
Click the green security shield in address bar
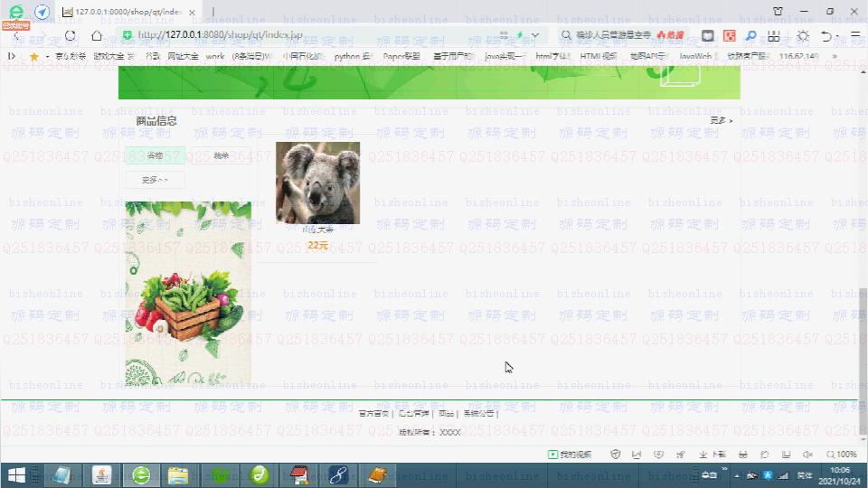[127, 35]
